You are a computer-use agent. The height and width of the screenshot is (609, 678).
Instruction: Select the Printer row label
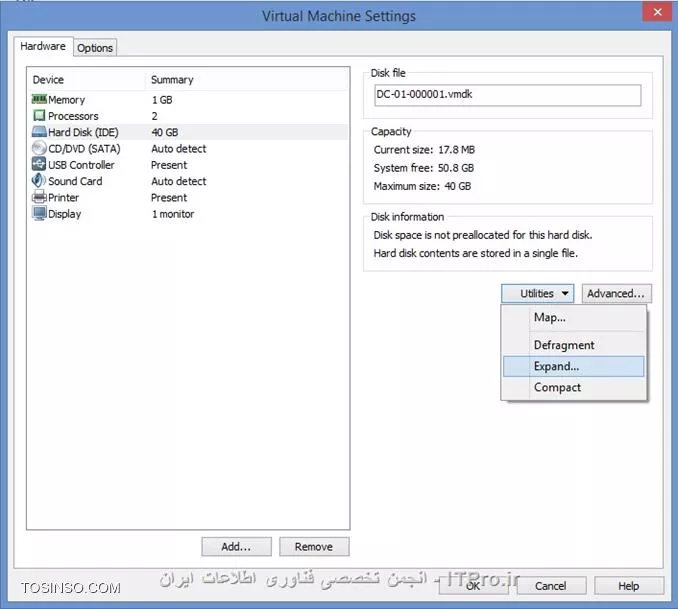pyautogui.click(x=64, y=198)
